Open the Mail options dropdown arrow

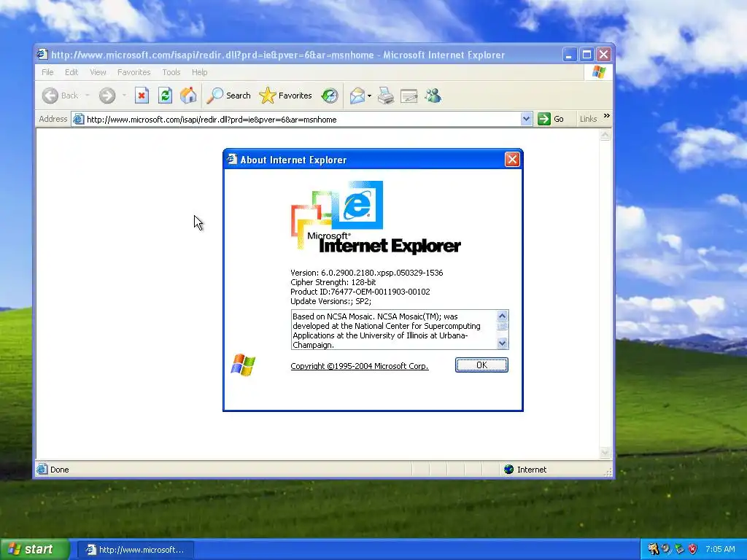click(x=369, y=96)
